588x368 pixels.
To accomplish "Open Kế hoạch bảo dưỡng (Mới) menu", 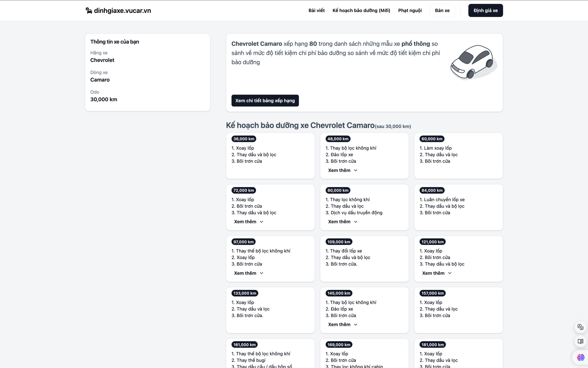I will 361,10.
